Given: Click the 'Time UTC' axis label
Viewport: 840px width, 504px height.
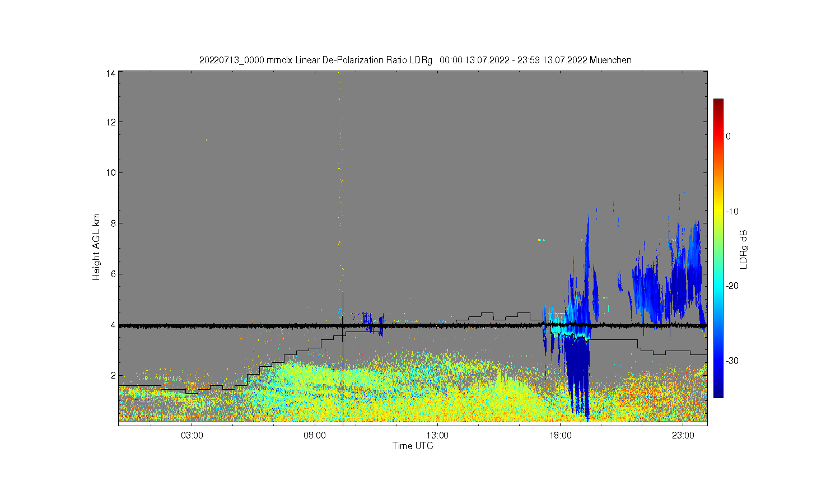Looking at the screenshot, I should click(x=413, y=446).
